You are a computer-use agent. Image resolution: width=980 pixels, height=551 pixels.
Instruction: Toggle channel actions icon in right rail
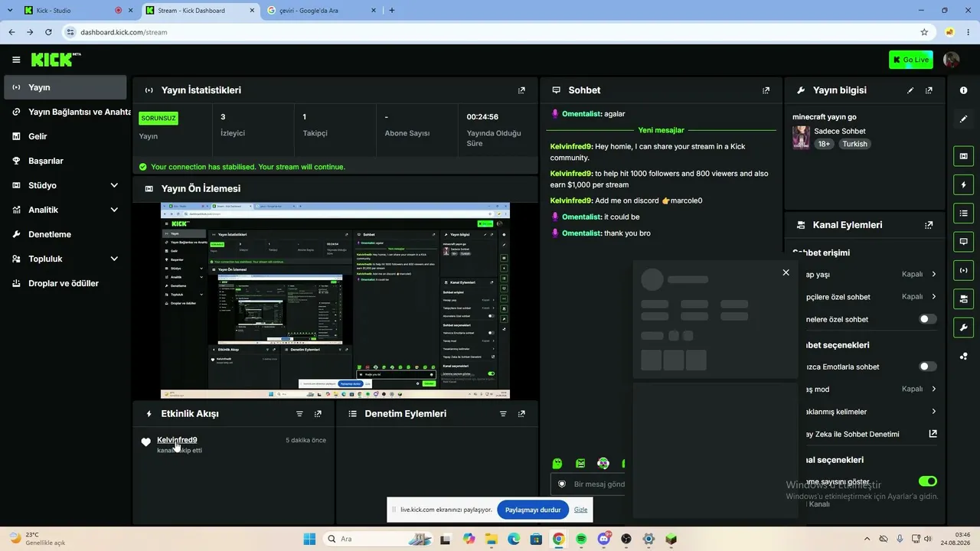[963, 298]
